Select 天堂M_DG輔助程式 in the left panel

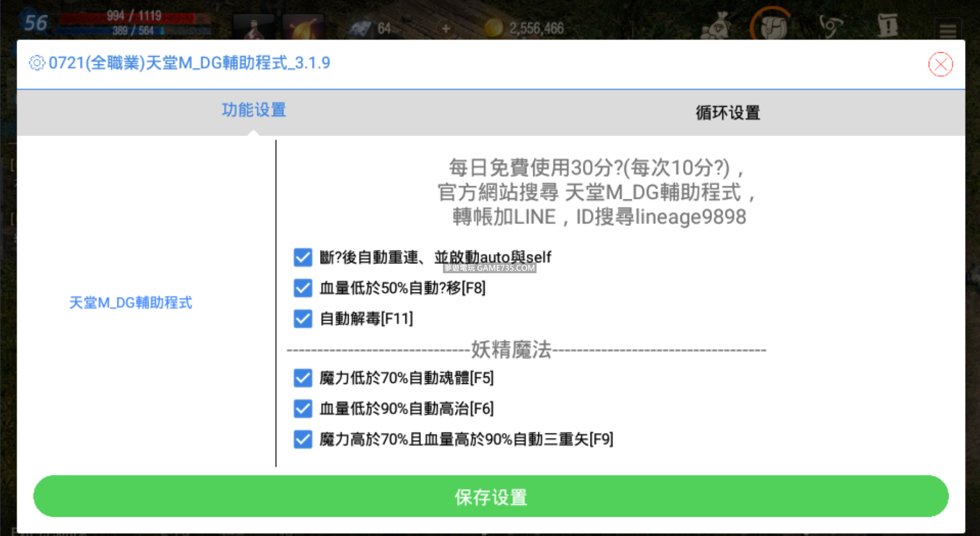tap(131, 303)
